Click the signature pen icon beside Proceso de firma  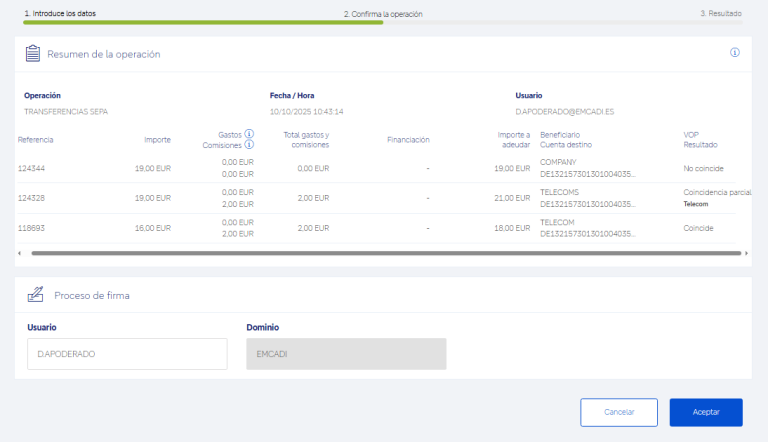[35, 295]
